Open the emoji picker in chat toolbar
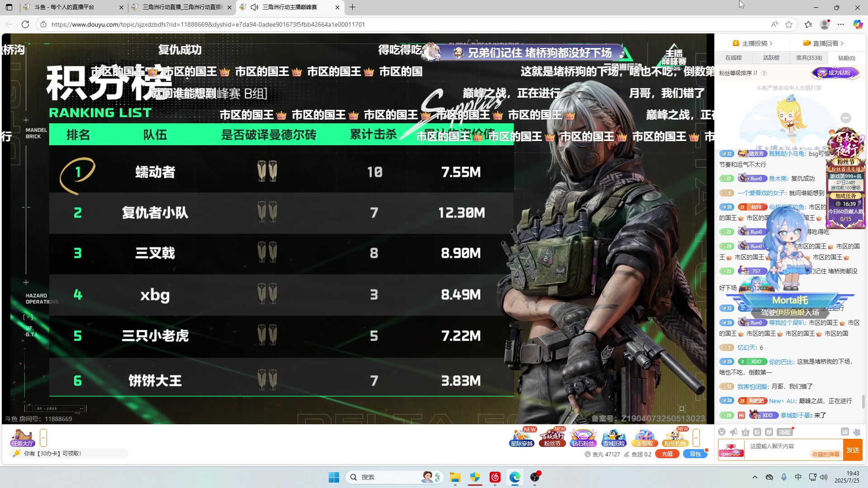 click(722, 432)
